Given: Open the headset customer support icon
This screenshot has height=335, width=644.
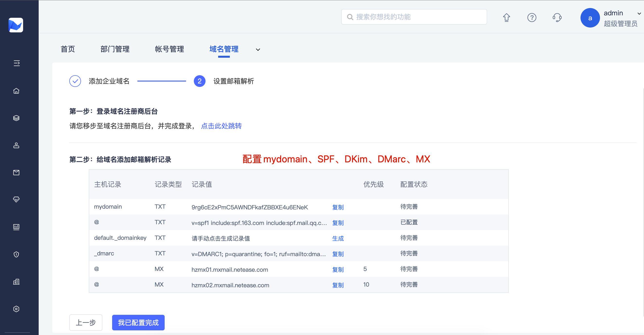Looking at the screenshot, I should 557,18.
